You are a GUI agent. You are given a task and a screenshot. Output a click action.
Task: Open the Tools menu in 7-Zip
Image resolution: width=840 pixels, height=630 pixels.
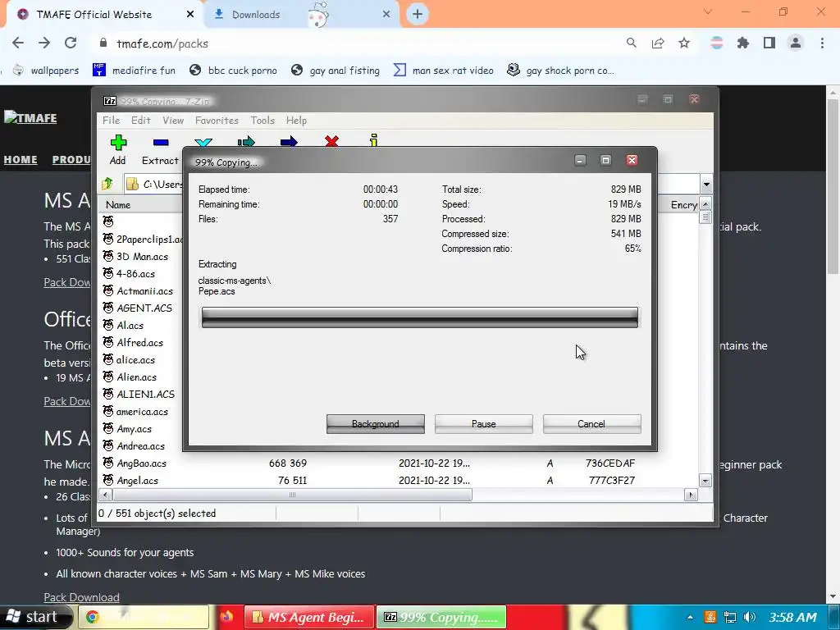(262, 121)
